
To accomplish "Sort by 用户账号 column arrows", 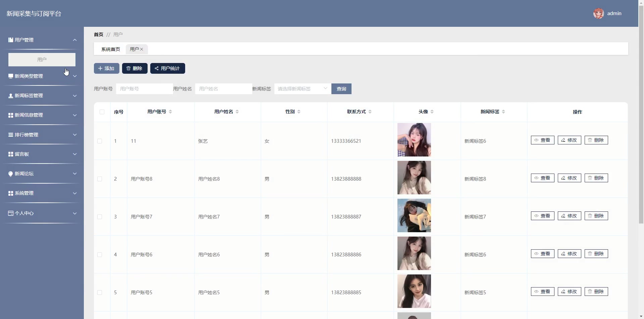I will [x=170, y=112].
